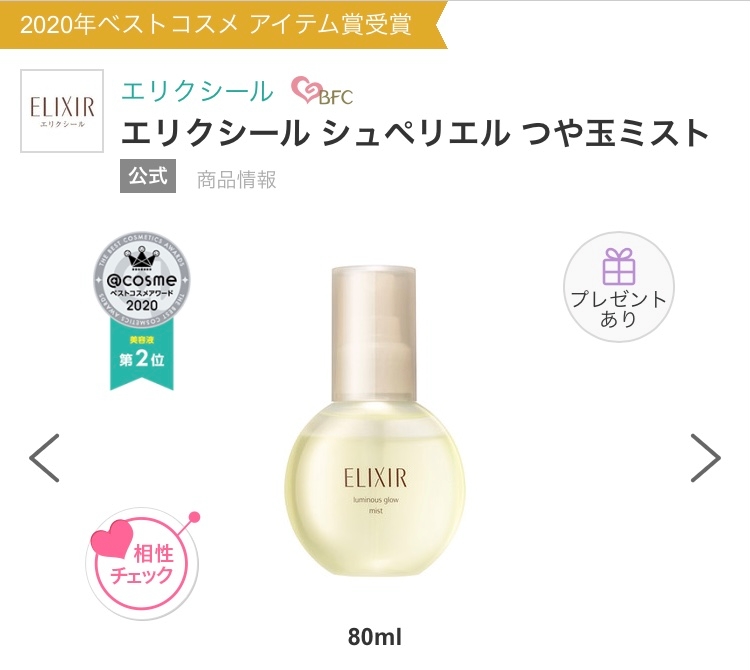The image size is (750, 670).
Task: Click the luminous glow mist bottle text
Action: (376, 505)
